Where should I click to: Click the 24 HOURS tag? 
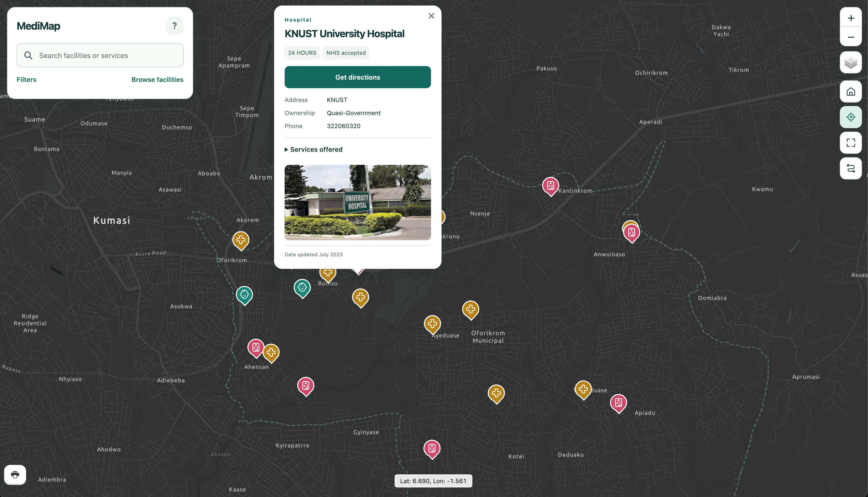(302, 53)
